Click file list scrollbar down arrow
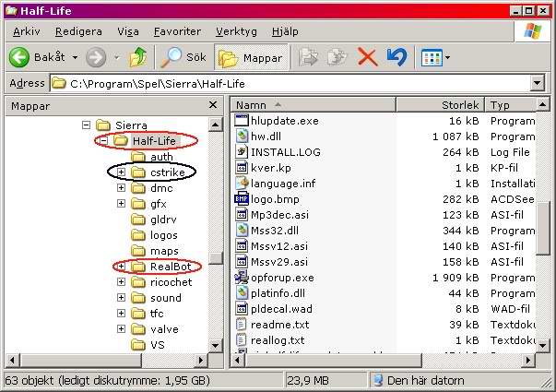The height and width of the screenshot is (392, 556). tap(543, 345)
